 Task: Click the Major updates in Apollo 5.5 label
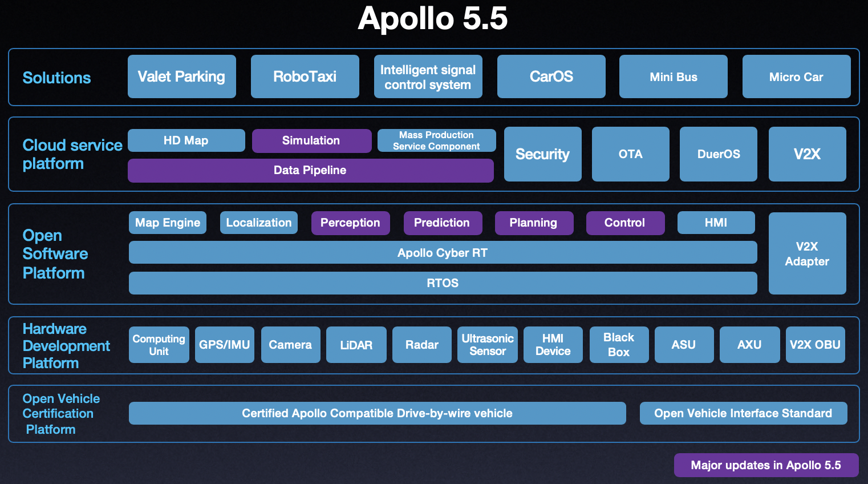click(x=766, y=465)
